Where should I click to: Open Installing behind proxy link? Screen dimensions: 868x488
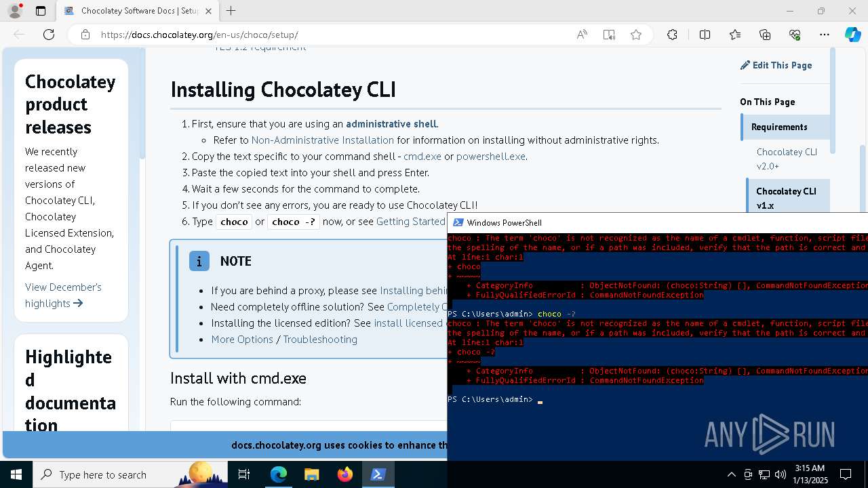click(413, 290)
